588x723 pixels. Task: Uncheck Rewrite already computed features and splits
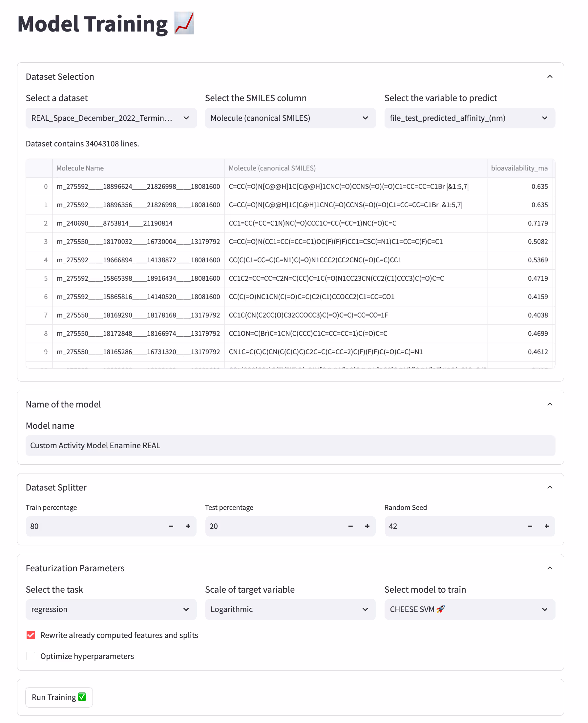click(x=31, y=635)
